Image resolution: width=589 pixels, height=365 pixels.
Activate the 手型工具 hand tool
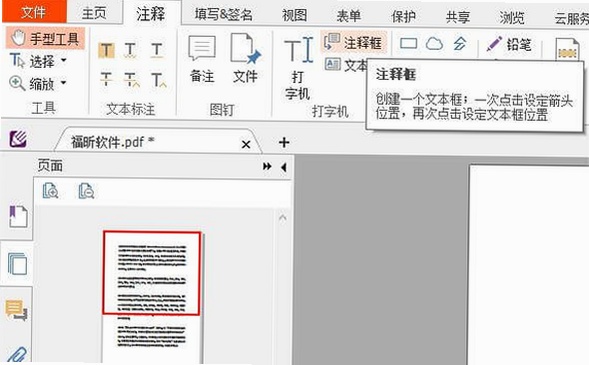(x=45, y=38)
